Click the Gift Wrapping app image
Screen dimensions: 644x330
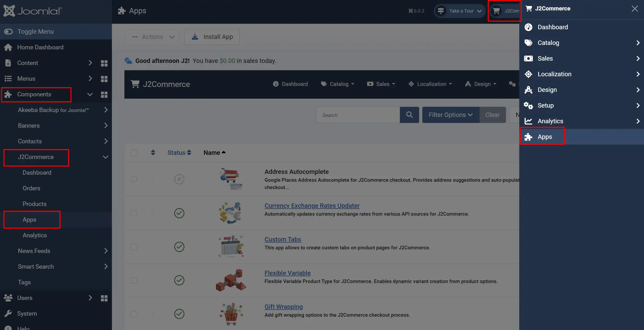(x=231, y=314)
